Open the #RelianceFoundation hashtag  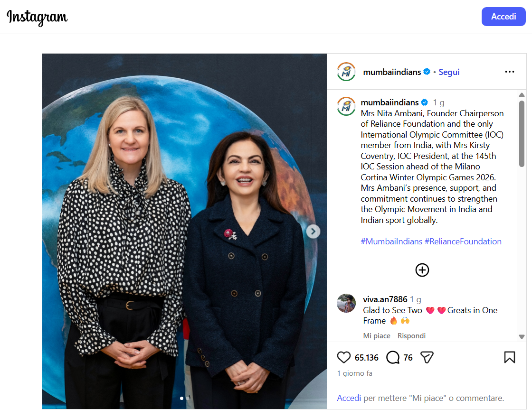coord(463,242)
